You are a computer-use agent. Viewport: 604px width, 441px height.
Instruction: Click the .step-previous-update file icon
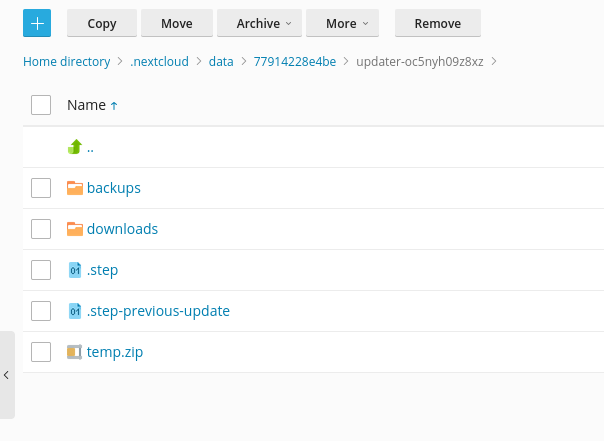(74, 311)
